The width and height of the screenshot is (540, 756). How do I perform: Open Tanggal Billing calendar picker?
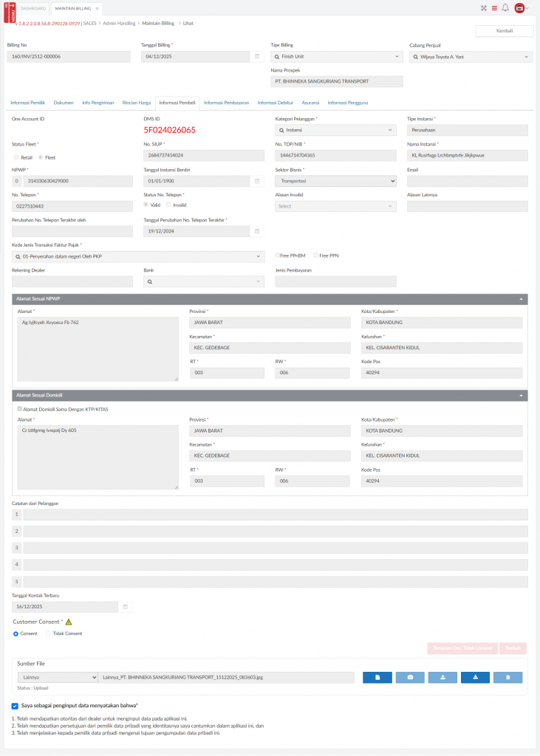click(257, 56)
